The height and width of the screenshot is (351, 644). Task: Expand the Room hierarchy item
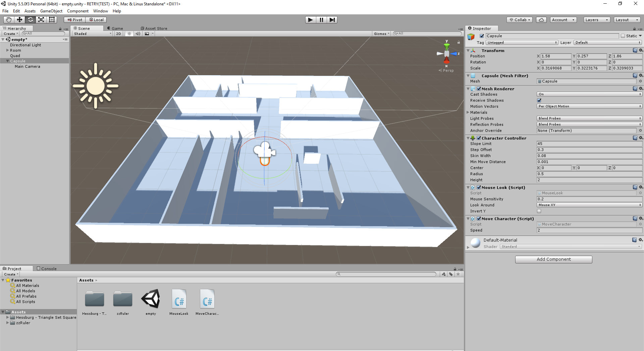coord(7,50)
